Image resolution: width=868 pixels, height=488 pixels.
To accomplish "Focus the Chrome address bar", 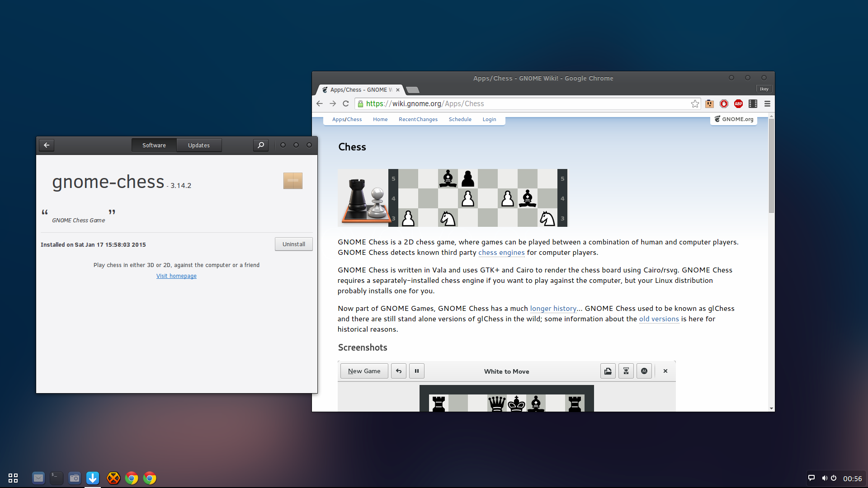I will click(527, 104).
